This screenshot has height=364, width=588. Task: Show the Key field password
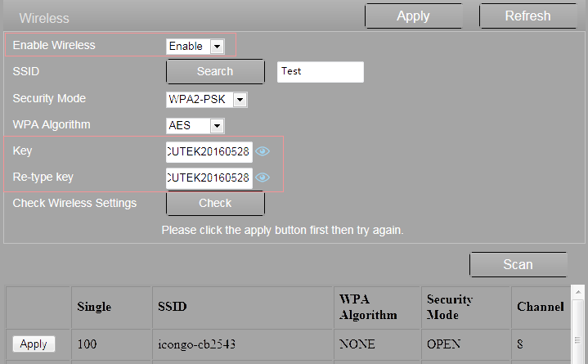click(263, 151)
